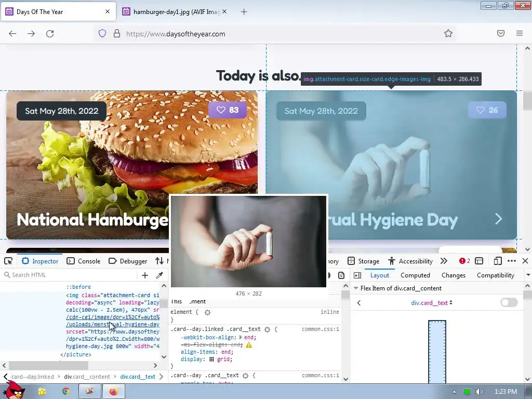This screenshot has height=399, width=532.
Task: Add a new node in Inspector
Action: pos(145,275)
